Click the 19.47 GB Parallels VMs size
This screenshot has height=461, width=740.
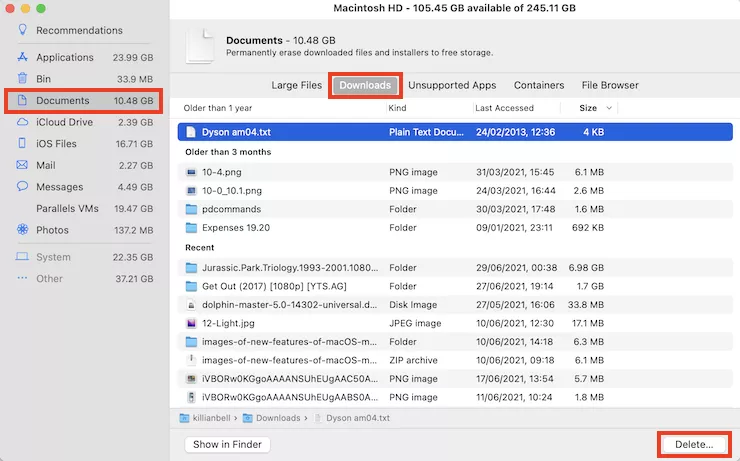pos(134,209)
